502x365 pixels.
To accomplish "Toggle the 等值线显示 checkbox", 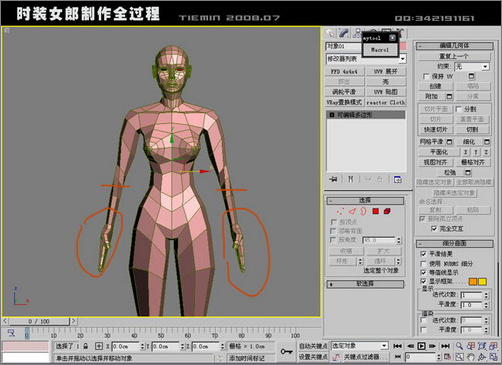I will point(423,272).
